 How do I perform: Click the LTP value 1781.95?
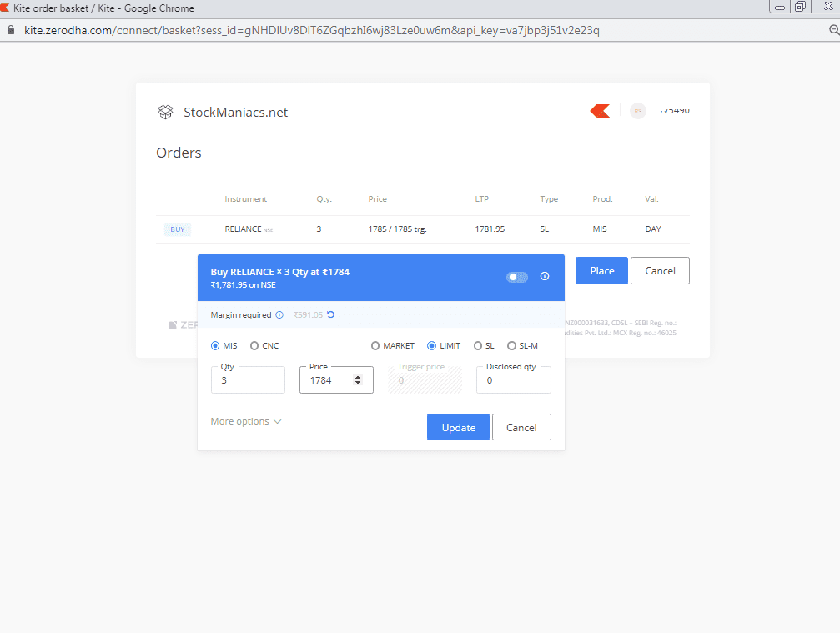[x=490, y=229]
